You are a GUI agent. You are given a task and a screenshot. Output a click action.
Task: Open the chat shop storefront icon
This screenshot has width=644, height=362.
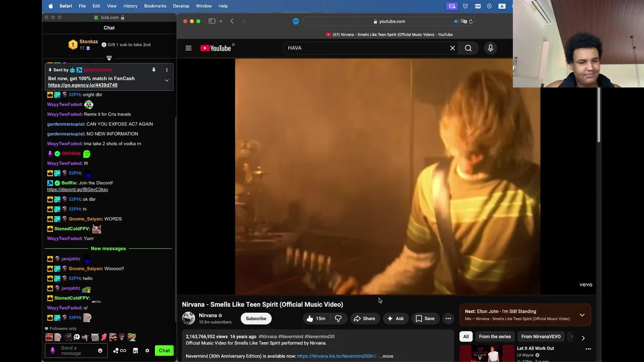135,350
